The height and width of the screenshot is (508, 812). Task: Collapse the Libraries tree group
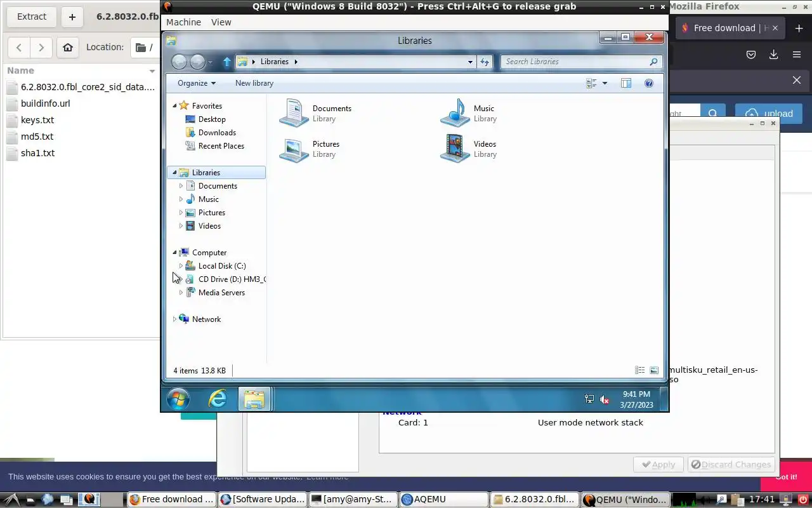(174, 172)
